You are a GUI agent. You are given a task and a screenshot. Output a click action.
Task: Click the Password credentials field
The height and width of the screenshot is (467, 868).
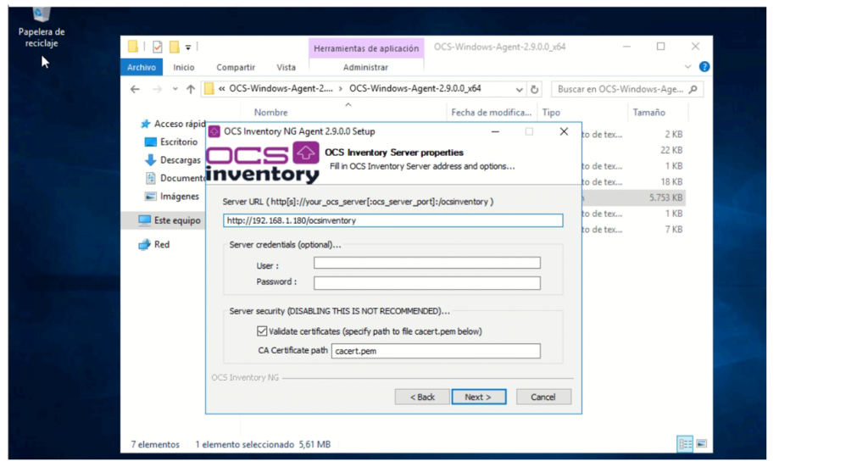coord(427,283)
